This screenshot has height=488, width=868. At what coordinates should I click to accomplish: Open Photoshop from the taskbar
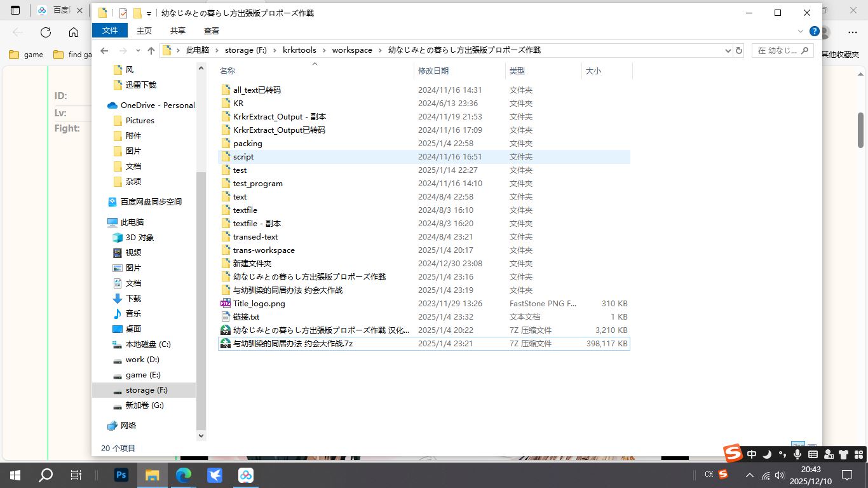pos(121,475)
